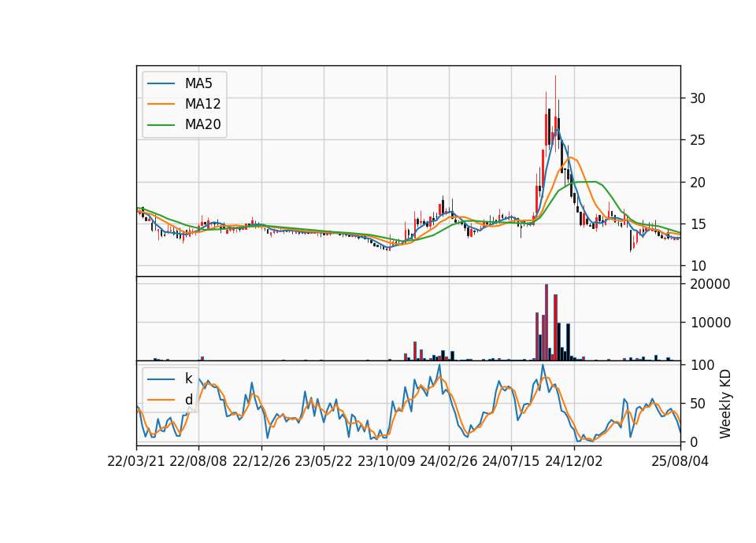The width and height of the screenshot is (756, 543).
Task: Click the date label 22/08/08
Action: (x=198, y=461)
